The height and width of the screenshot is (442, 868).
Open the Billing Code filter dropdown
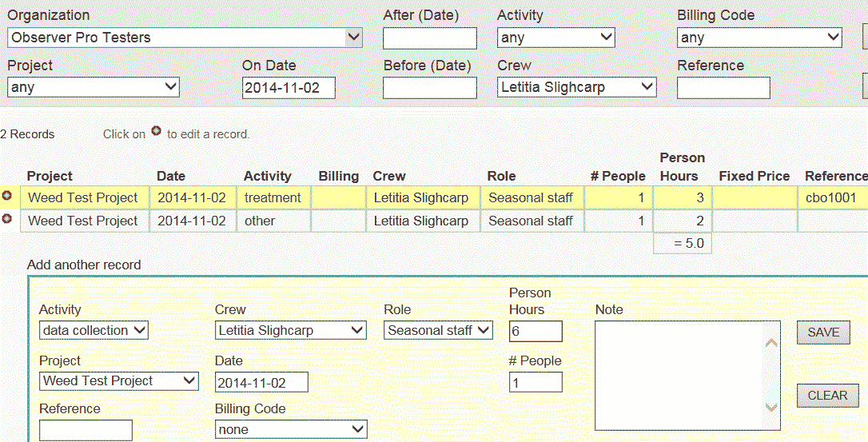(759, 38)
